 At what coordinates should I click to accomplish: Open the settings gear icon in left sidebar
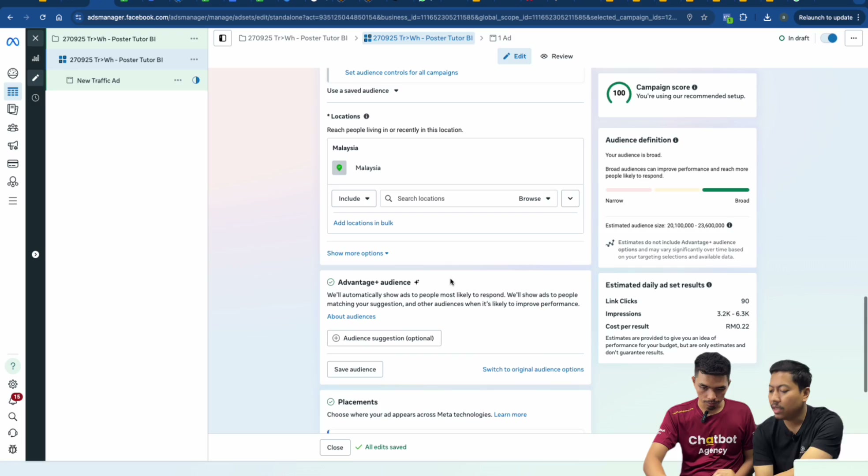[x=13, y=384]
